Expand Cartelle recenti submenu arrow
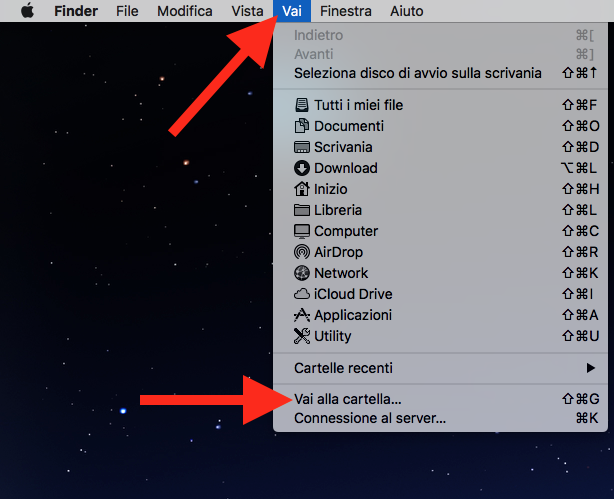This screenshot has height=499, width=614. tap(591, 368)
